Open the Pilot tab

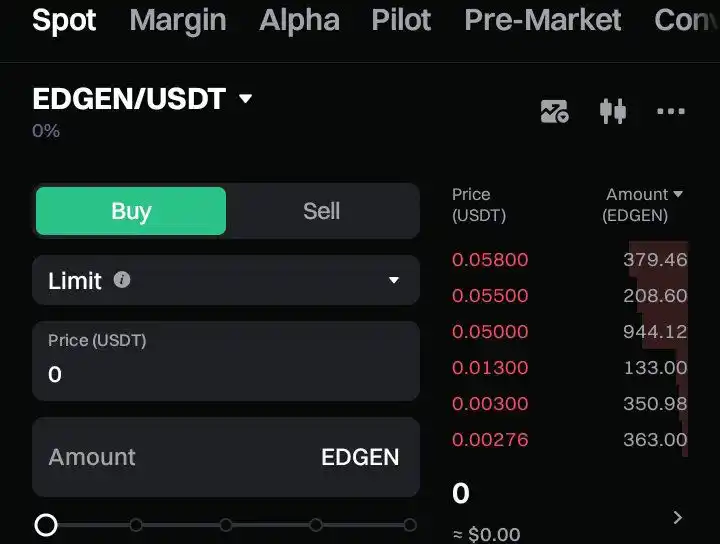pyautogui.click(x=401, y=20)
